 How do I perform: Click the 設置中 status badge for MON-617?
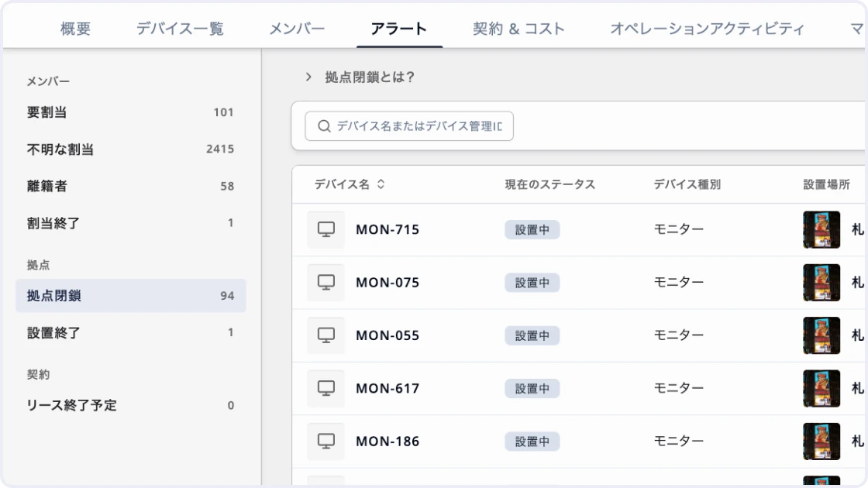[532, 388]
